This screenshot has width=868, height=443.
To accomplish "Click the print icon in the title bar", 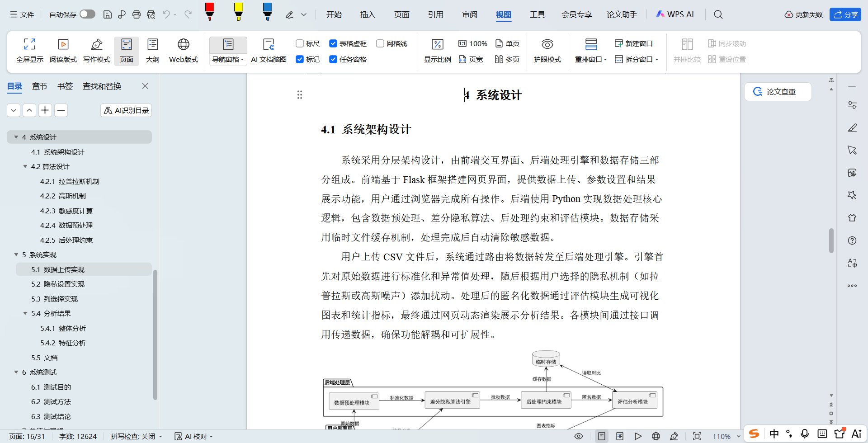I will tap(137, 14).
